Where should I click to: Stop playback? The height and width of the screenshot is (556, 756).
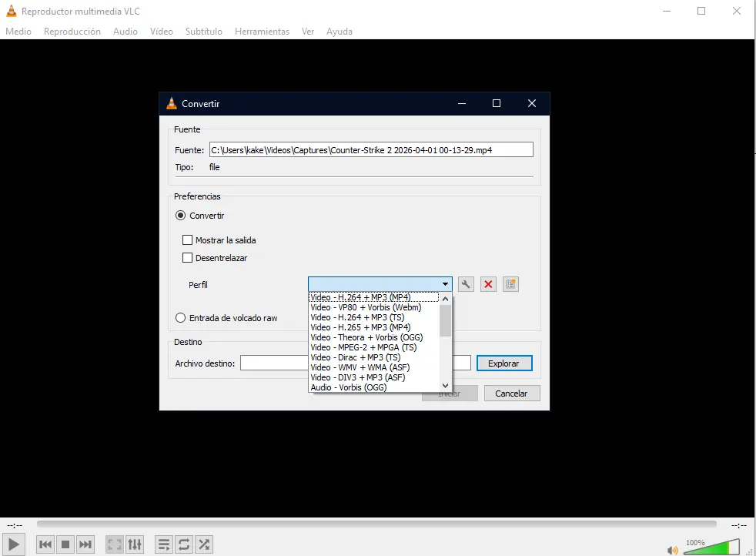pos(65,544)
